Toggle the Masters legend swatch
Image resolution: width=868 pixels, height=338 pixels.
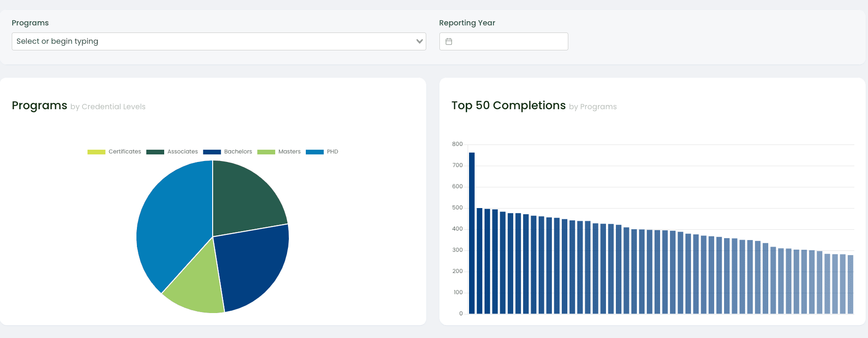click(x=266, y=152)
